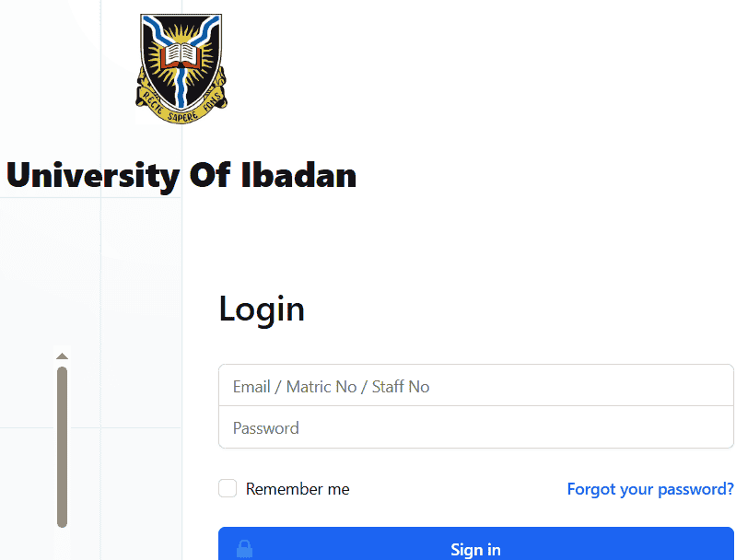
Task: Click the lock icon on Sign in button
Action: [244, 549]
